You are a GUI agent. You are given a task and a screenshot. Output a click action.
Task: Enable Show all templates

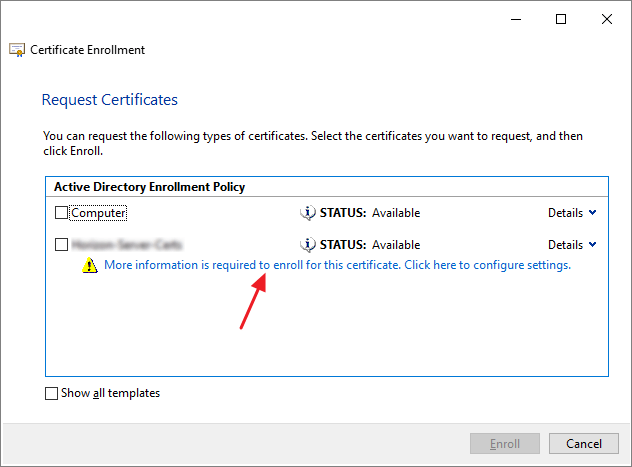coord(52,394)
